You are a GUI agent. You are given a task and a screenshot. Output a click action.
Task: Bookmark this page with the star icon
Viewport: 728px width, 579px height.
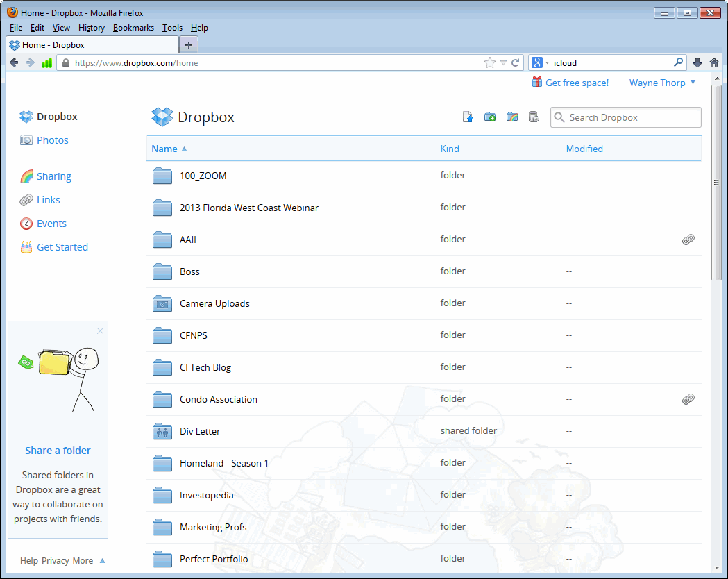490,62
